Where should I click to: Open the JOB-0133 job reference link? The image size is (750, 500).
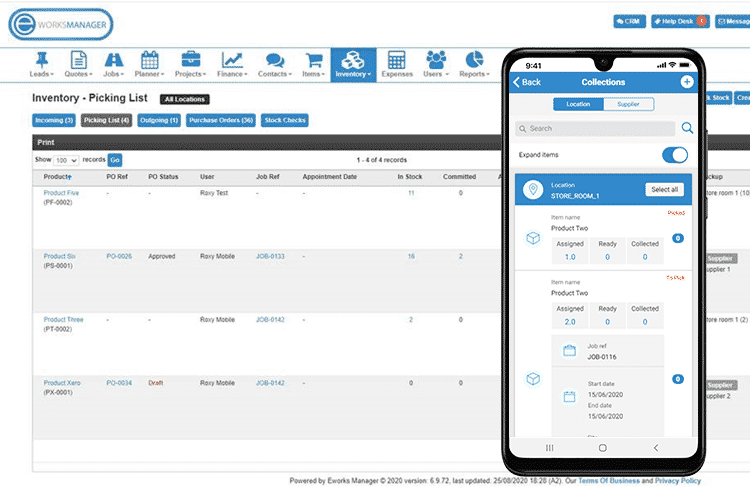(270, 257)
